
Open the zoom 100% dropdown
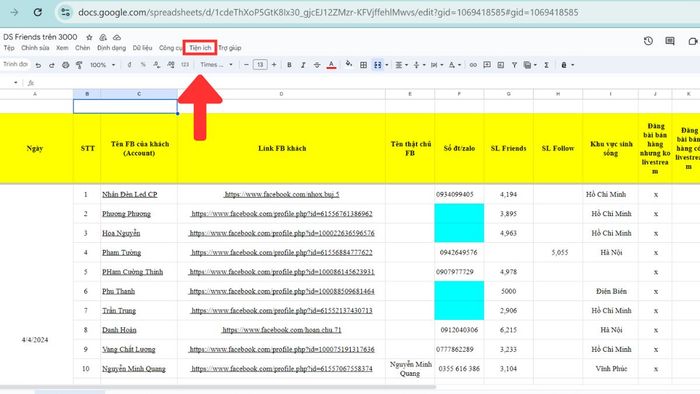click(x=102, y=65)
